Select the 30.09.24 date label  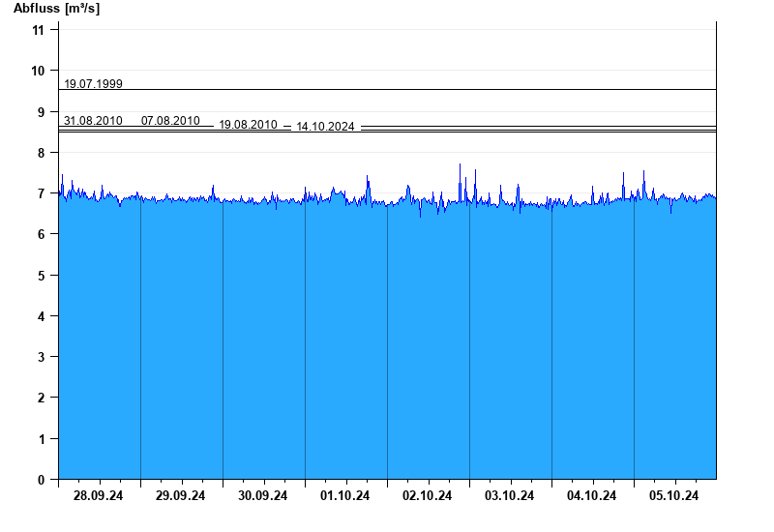click(263, 496)
